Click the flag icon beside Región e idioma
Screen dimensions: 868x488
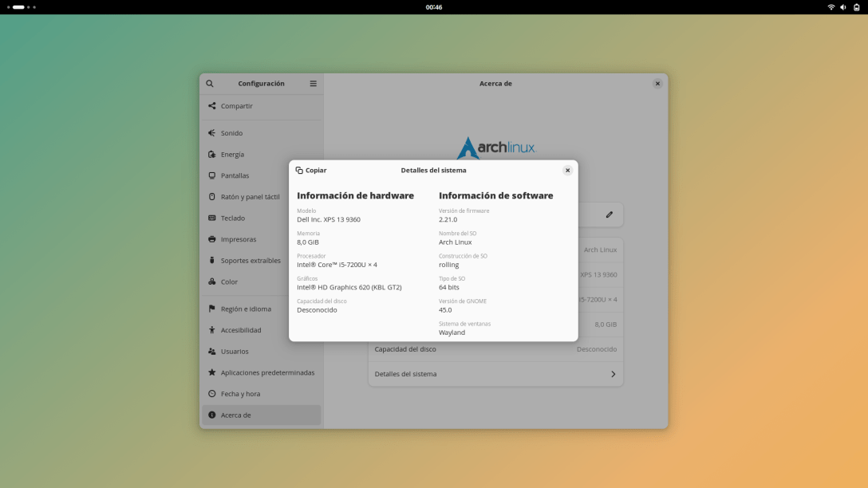(x=212, y=309)
